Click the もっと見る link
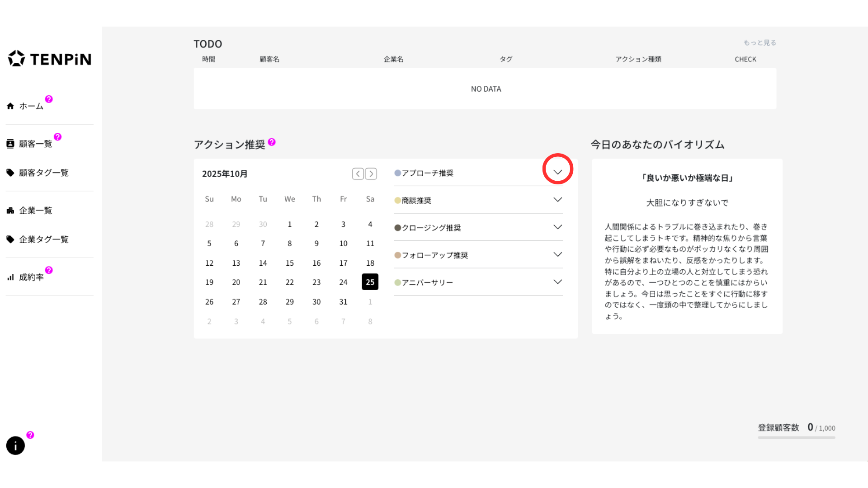This screenshot has height=488, width=868. pyautogui.click(x=759, y=42)
